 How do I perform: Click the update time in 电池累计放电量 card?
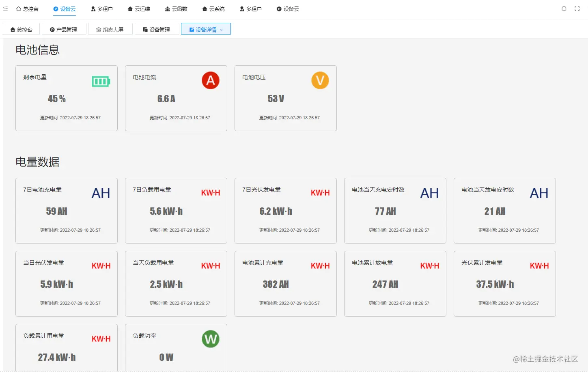[x=399, y=303]
